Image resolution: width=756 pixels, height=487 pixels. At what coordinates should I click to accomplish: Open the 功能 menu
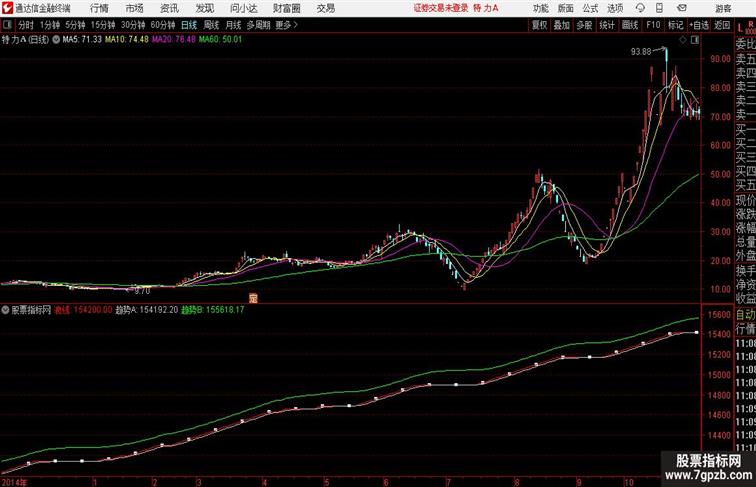point(540,8)
